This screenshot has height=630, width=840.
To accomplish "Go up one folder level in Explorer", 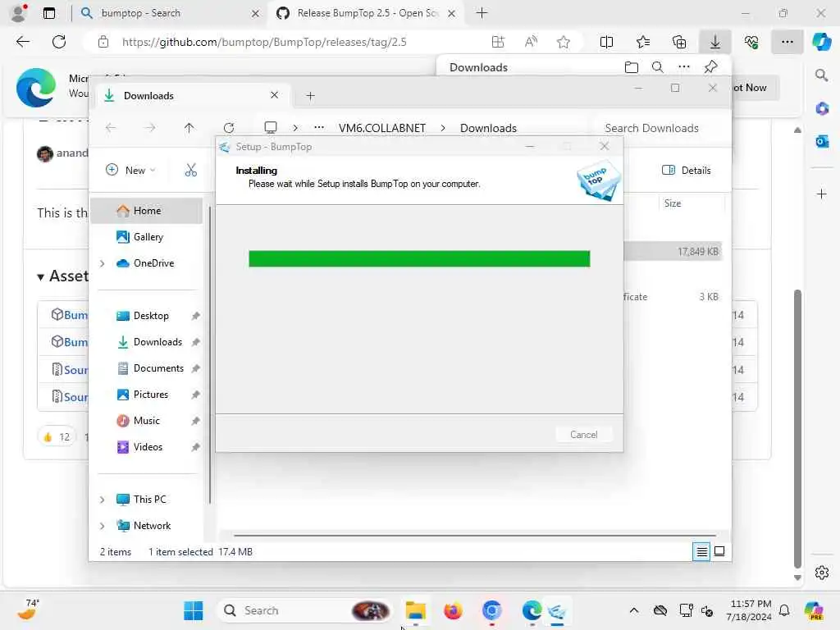I will 189,127.
